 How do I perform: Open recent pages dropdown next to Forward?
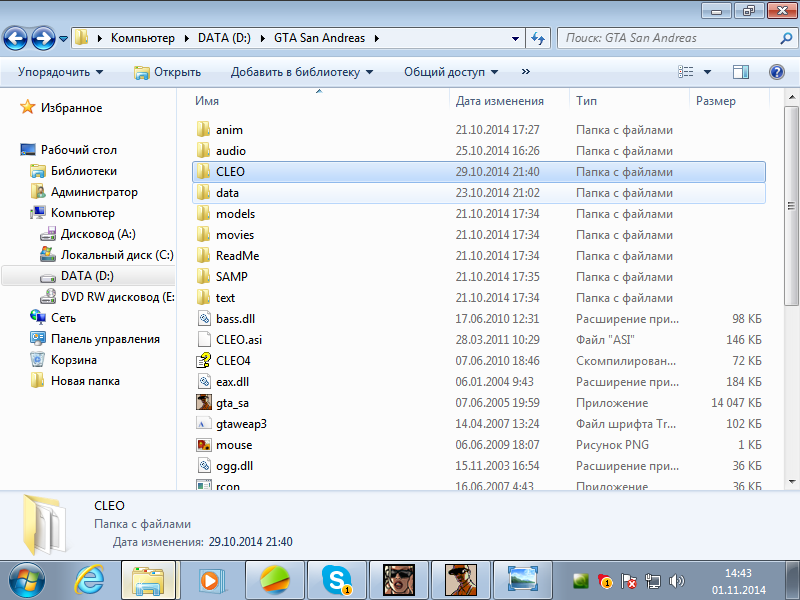click(63, 39)
